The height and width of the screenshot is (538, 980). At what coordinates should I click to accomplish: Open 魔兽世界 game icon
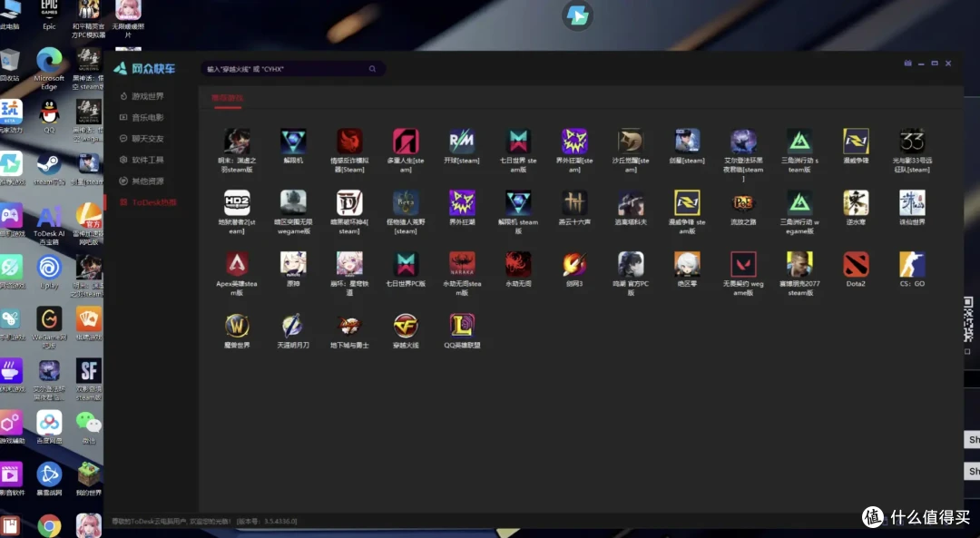(x=237, y=326)
